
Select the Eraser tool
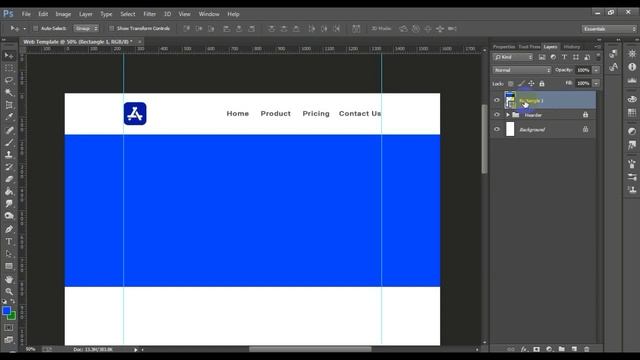click(9, 179)
